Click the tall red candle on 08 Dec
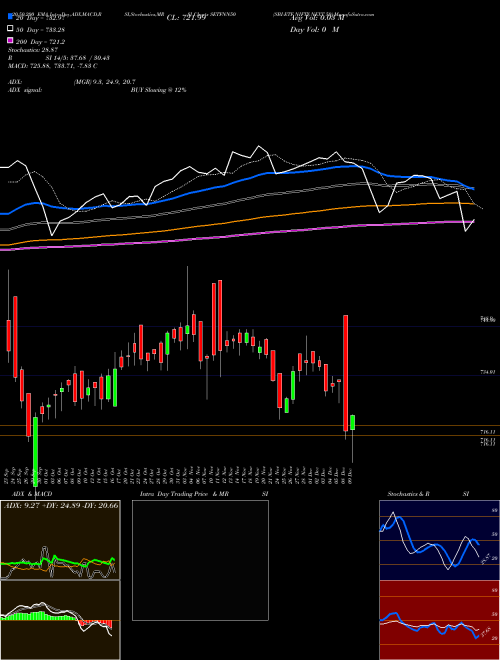This screenshot has width=500, height=660. 346,373
